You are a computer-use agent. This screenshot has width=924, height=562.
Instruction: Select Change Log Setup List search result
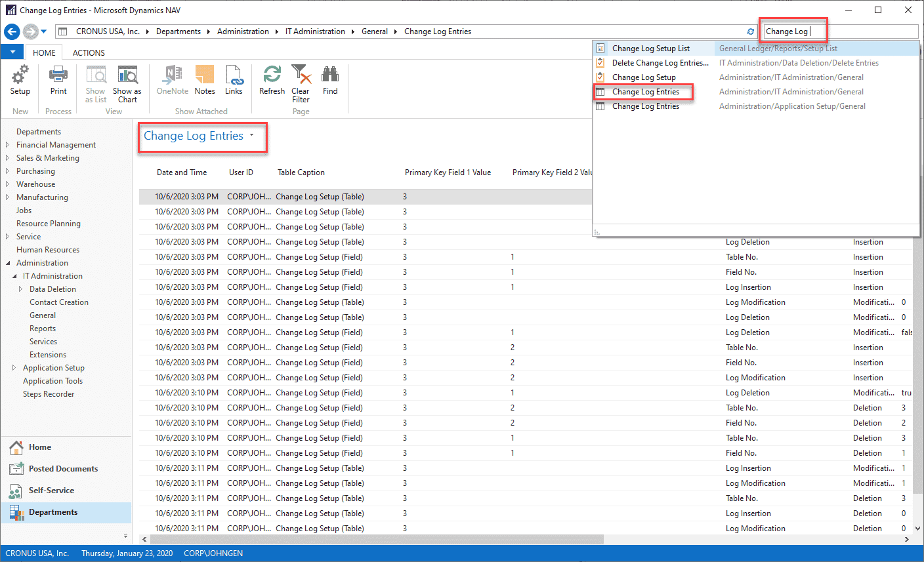[x=755, y=49]
